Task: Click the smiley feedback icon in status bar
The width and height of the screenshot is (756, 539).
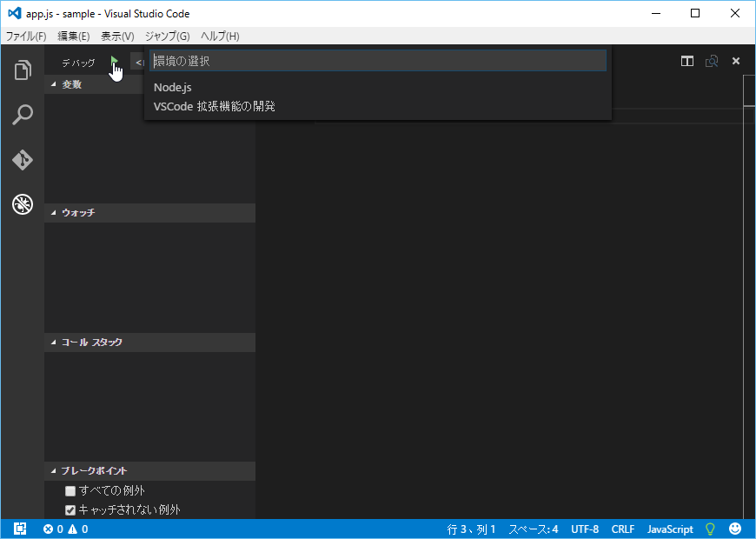Action: (x=735, y=529)
